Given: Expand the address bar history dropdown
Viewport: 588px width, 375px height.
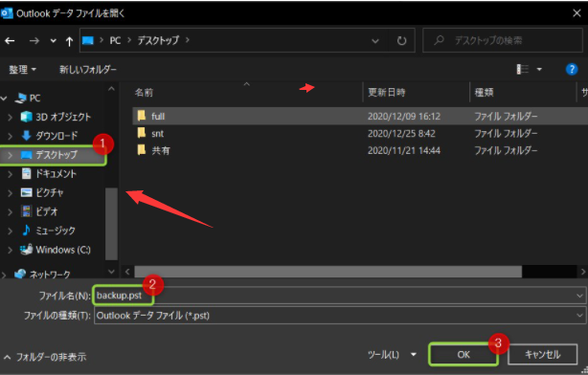Looking at the screenshot, I should [375, 41].
